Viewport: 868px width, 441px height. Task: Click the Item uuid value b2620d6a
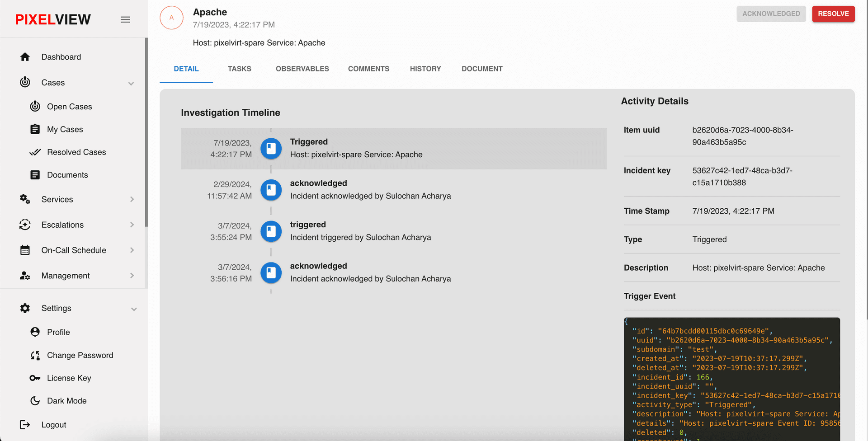743,136
